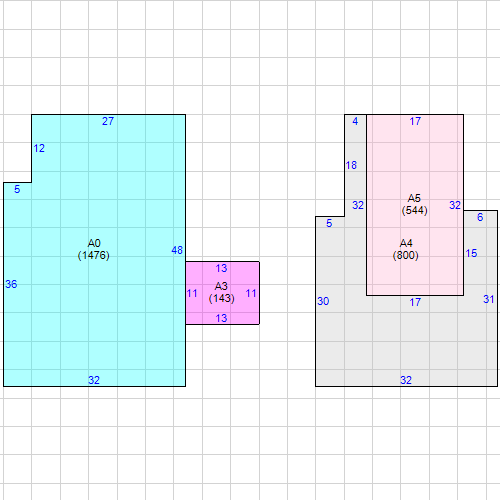Click the 30 dimension on gray area A4
This screenshot has width=500, height=500.
(323, 301)
